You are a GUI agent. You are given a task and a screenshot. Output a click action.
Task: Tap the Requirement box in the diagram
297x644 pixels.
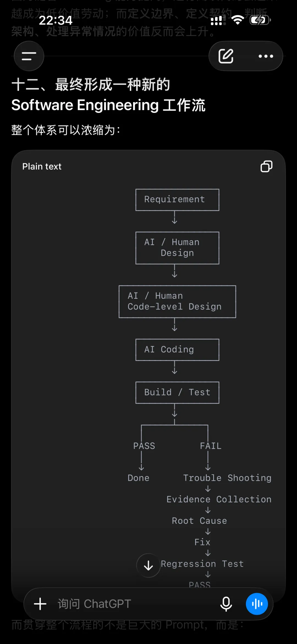tap(177, 200)
